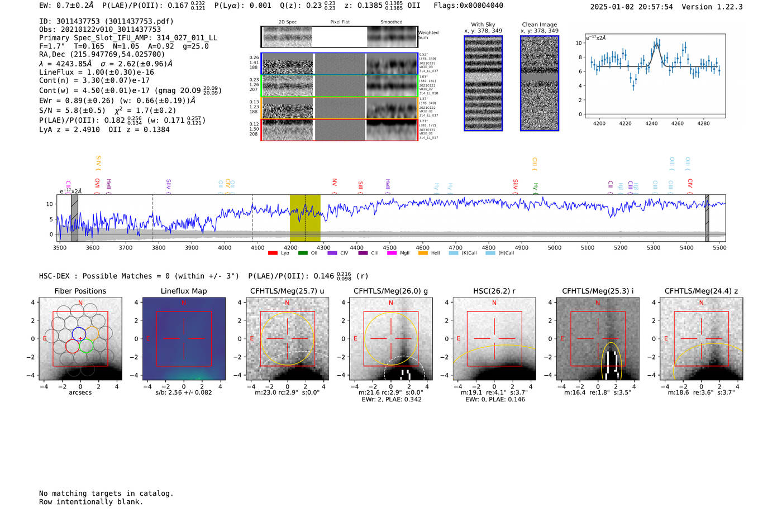Click the Gaussian emission line fit plot

[x=655, y=76]
